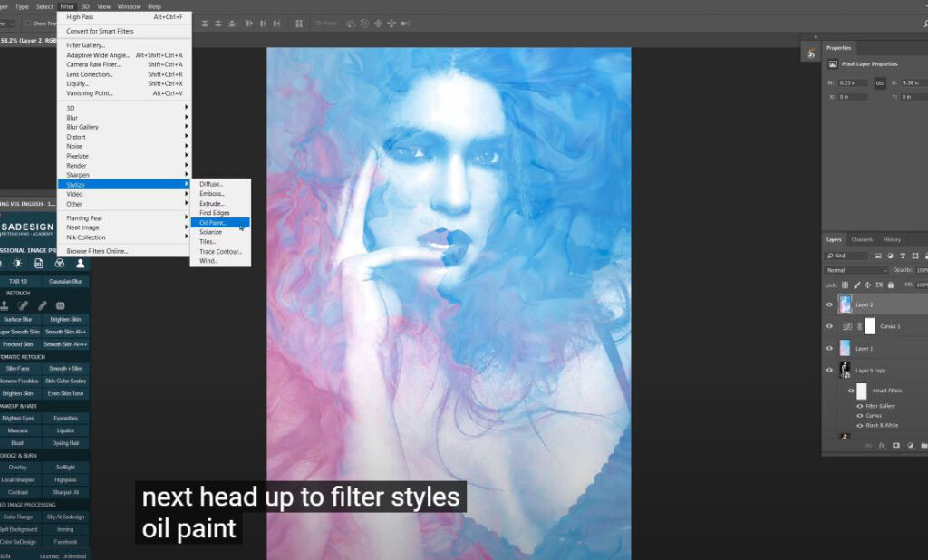Screen dimensions: 928x560
Task: Click the link layers chain icon in Layers panel
Action: point(867,445)
